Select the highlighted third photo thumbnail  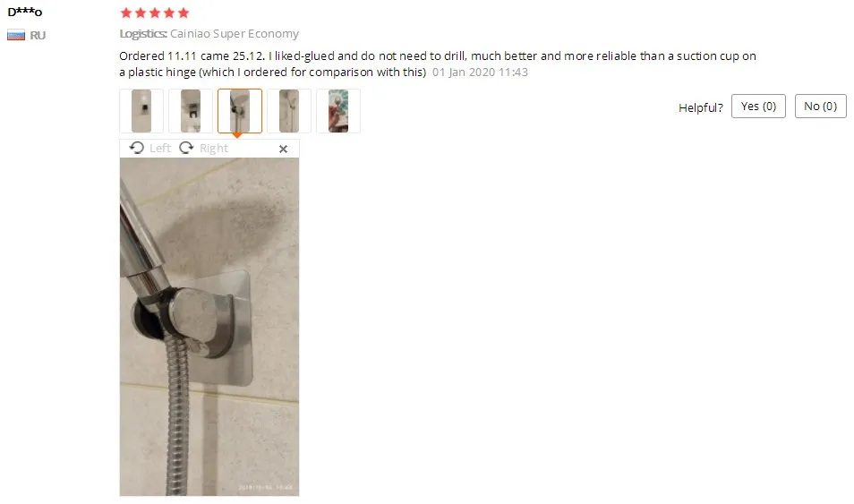[x=240, y=111]
